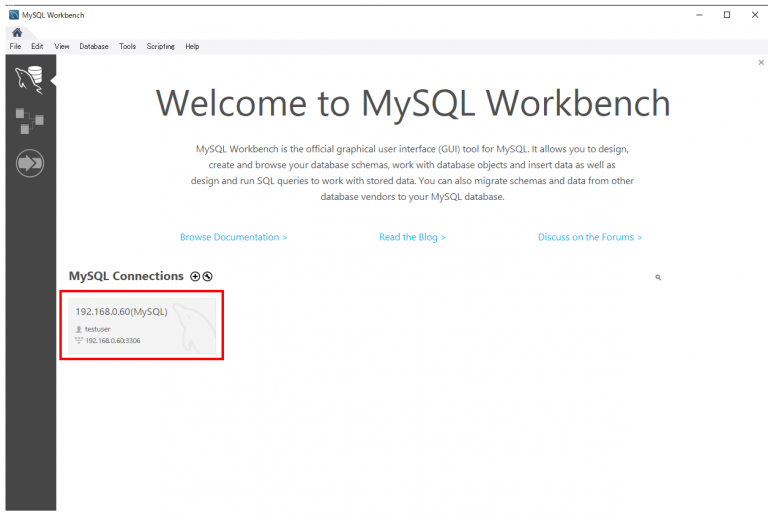Open the Tools menu
The width and height of the screenshot is (768, 518).
[127, 47]
